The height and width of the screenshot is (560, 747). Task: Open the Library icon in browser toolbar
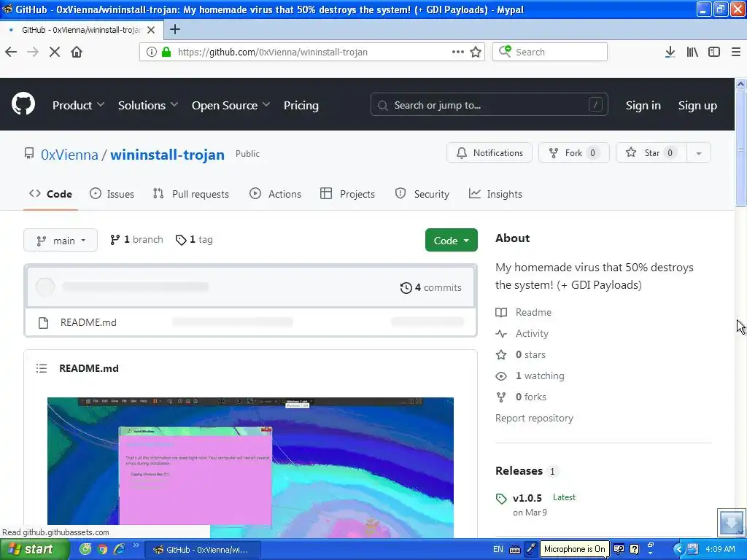click(x=692, y=52)
